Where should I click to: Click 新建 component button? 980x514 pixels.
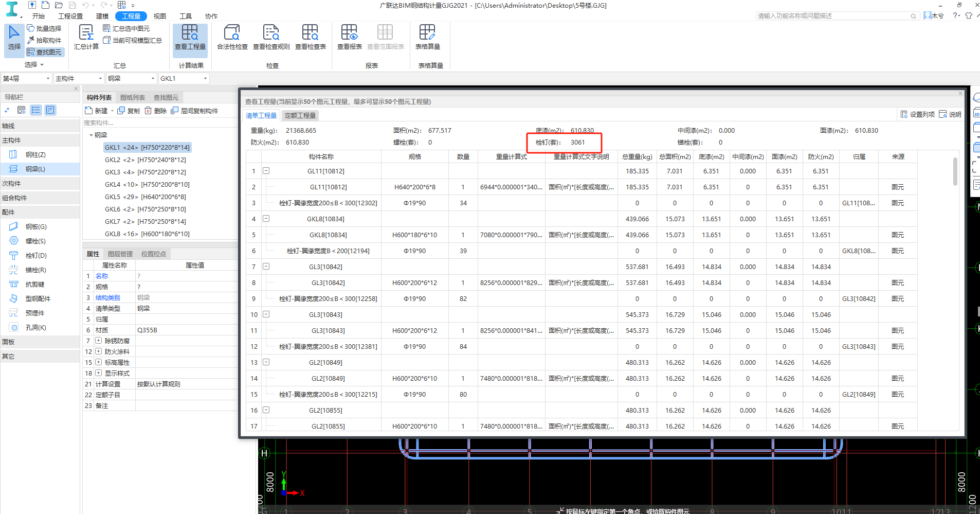(97, 111)
